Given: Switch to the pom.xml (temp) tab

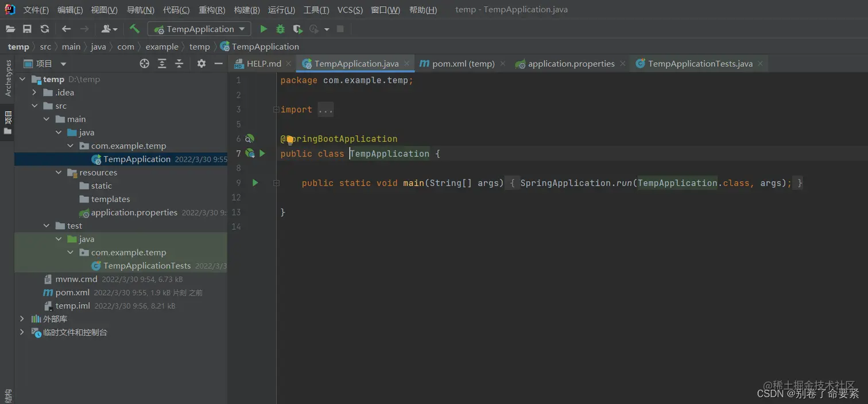Looking at the screenshot, I should 463,64.
